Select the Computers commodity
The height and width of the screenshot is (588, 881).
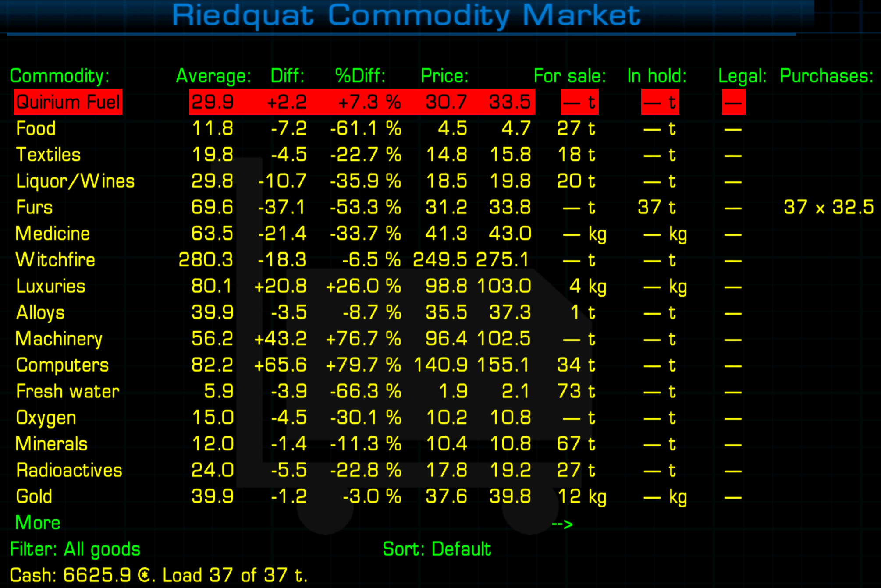pos(62,365)
